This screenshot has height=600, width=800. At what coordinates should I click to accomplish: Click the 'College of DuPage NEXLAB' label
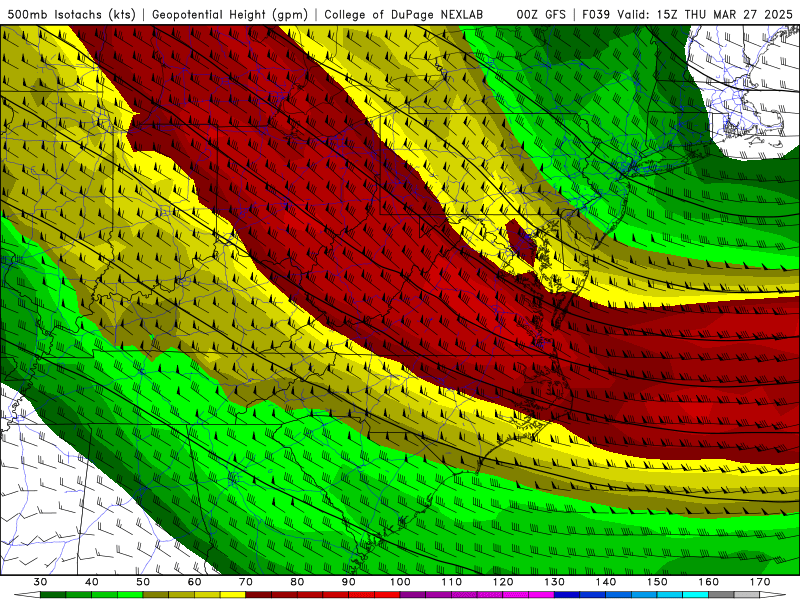pyautogui.click(x=404, y=14)
